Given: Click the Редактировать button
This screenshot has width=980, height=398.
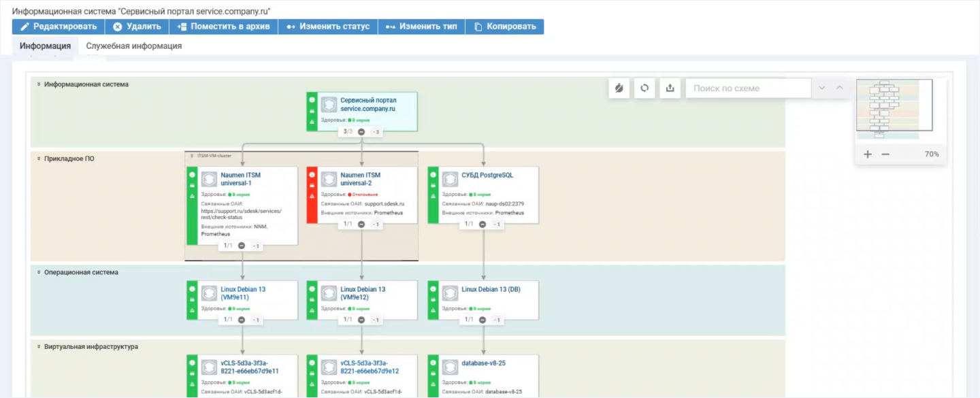Looking at the screenshot, I should tap(58, 27).
